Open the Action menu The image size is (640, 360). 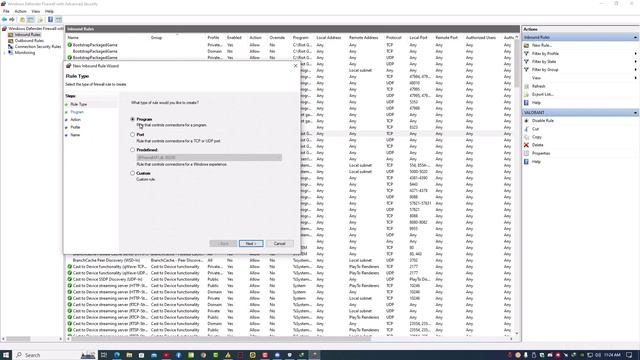[20, 11]
